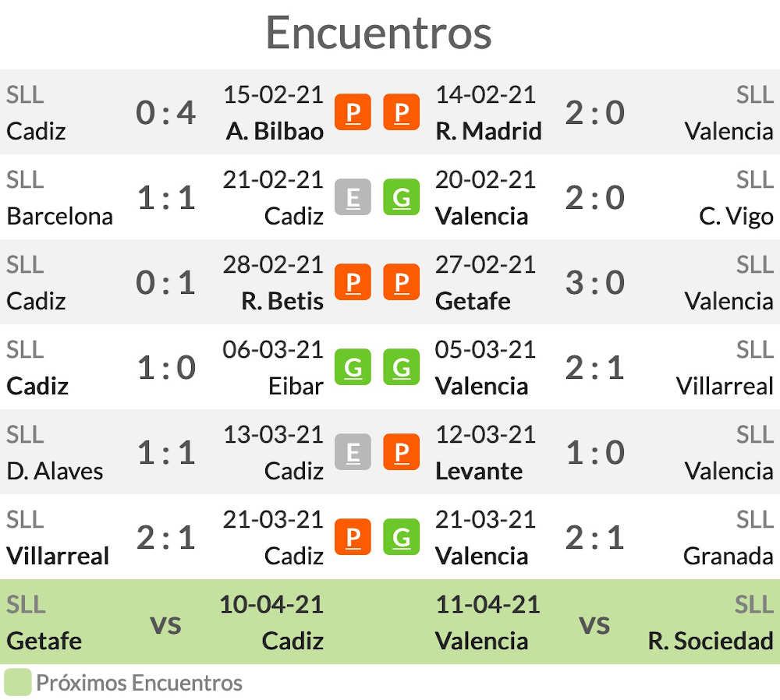Image resolution: width=780 pixels, height=700 pixels.
Task: Open the 0:4 score of Cadiz vs A. Bilbao
Action: click(165, 112)
